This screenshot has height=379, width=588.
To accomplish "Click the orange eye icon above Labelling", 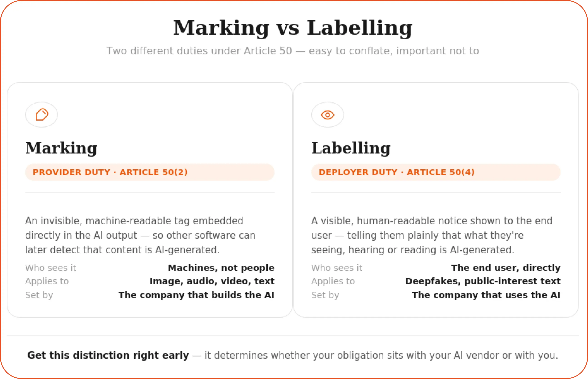I will 327,115.
